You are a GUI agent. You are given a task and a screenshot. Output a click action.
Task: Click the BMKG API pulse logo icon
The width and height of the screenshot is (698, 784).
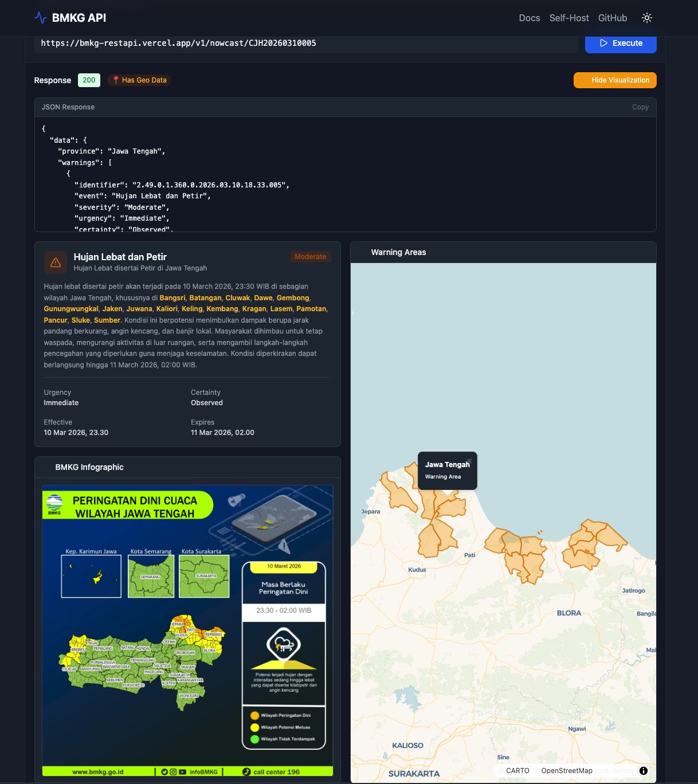tap(40, 18)
